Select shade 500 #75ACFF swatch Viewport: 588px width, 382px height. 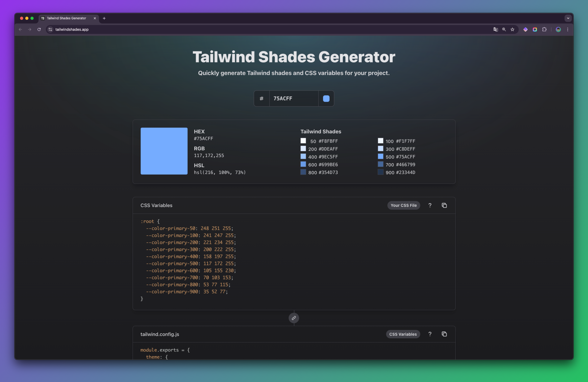[381, 156]
